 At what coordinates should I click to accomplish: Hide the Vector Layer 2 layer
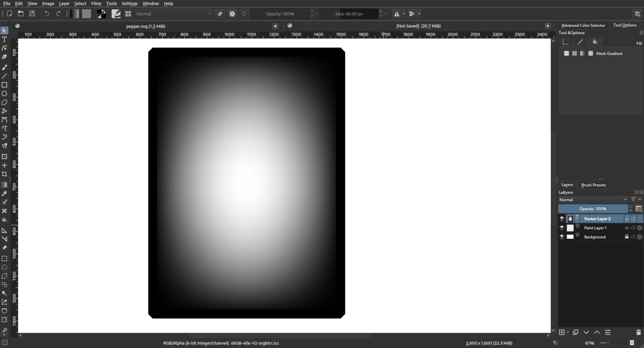[x=562, y=219]
